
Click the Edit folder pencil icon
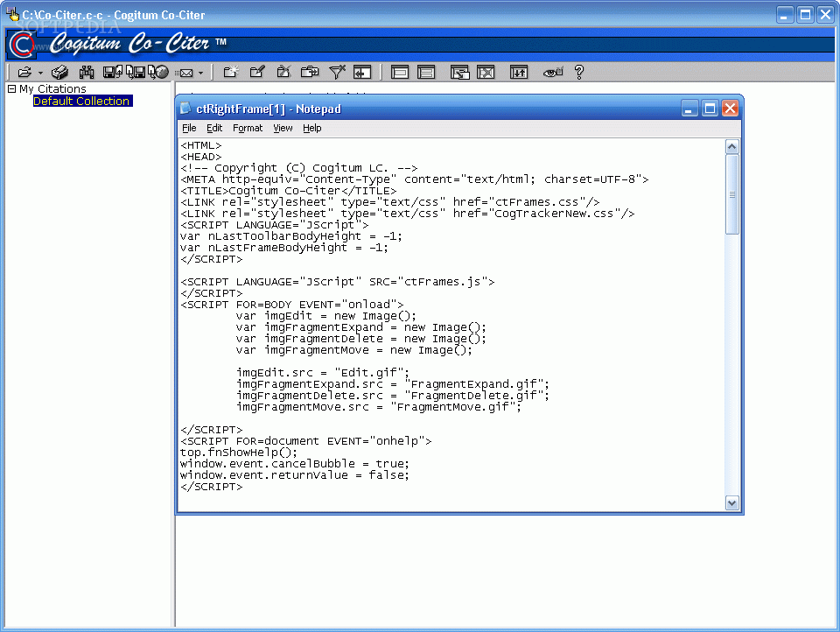click(257, 72)
